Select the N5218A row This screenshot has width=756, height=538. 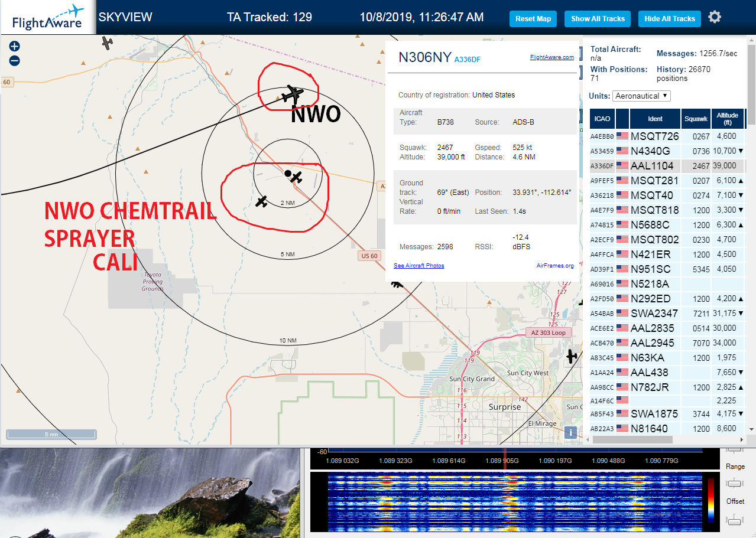667,284
